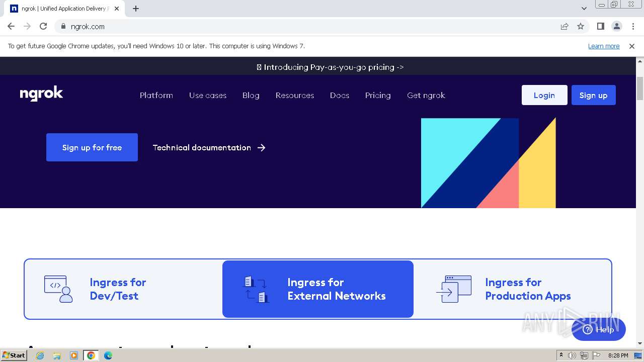Image resolution: width=644 pixels, height=362 pixels.
Task: Click the arrow next to Technical documentation
Action: pos(261,147)
